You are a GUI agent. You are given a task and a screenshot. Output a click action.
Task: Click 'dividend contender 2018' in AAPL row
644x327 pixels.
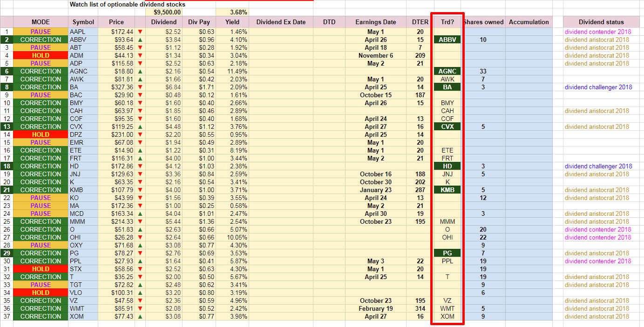[598, 32]
